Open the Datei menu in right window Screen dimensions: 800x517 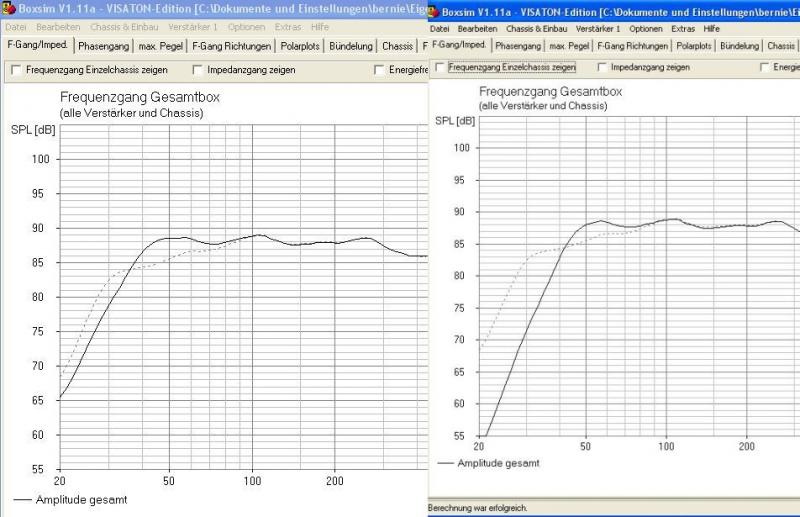coord(439,29)
